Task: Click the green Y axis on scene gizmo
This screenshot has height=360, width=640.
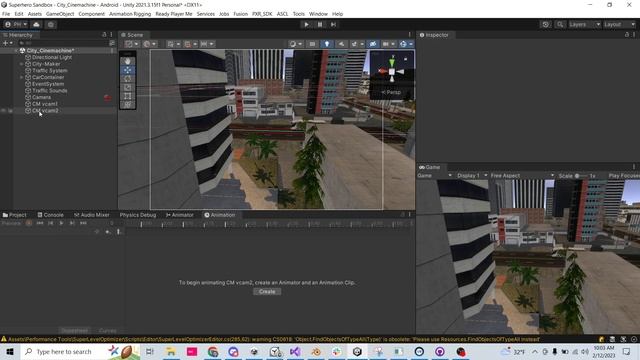Action: point(392,62)
